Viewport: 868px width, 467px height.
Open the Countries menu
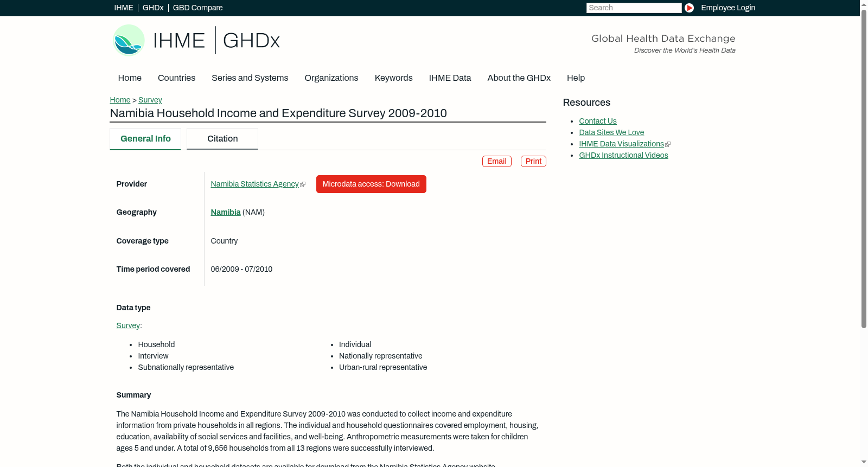176,78
